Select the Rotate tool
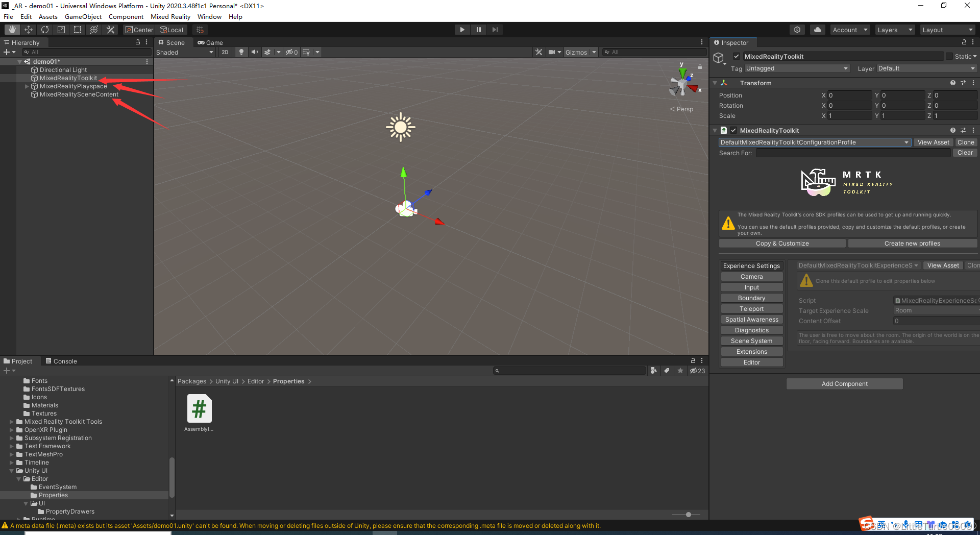Image resolution: width=980 pixels, height=535 pixels. [45, 30]
